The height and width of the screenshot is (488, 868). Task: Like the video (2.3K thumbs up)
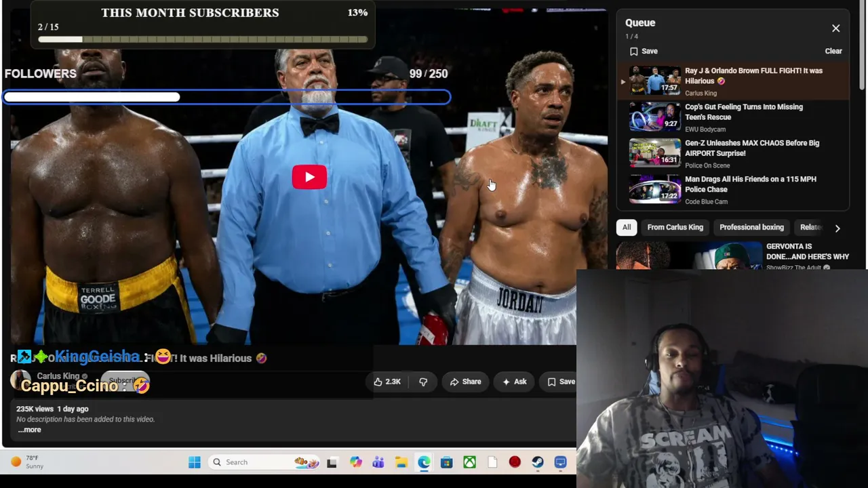(387, 382)
